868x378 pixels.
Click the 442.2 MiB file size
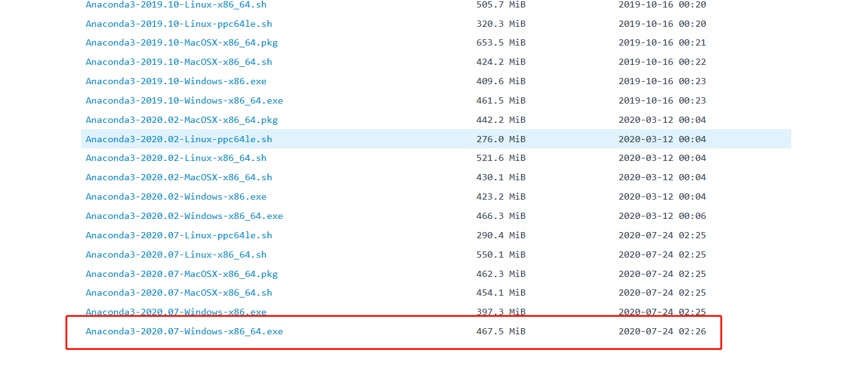(501, 120)
